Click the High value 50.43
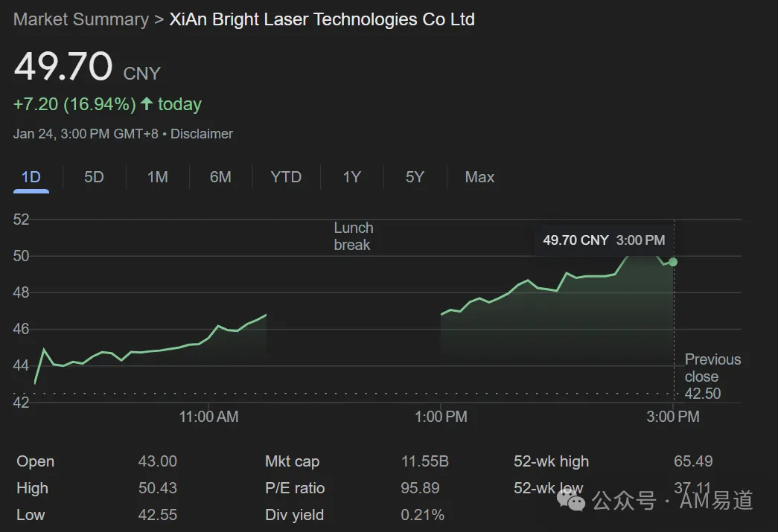The image size is (778, 532). pos(157,488)
